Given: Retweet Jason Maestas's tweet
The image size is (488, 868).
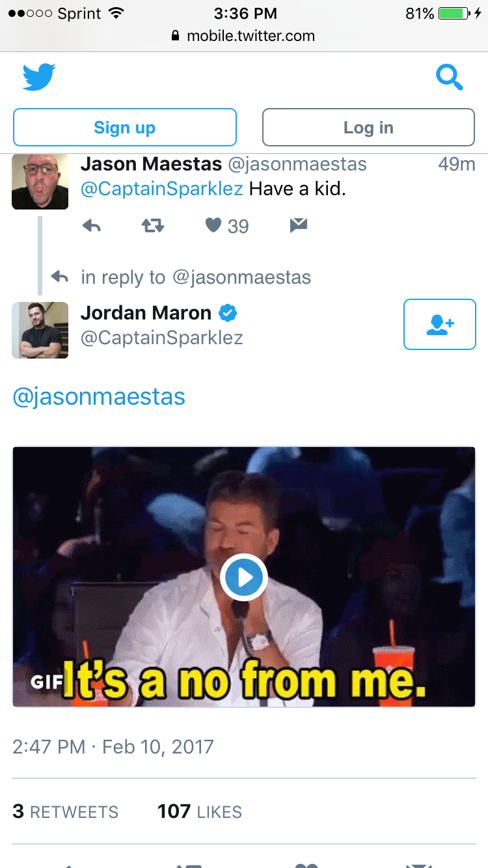Looking at the screenshot, I should click(153, 226).
